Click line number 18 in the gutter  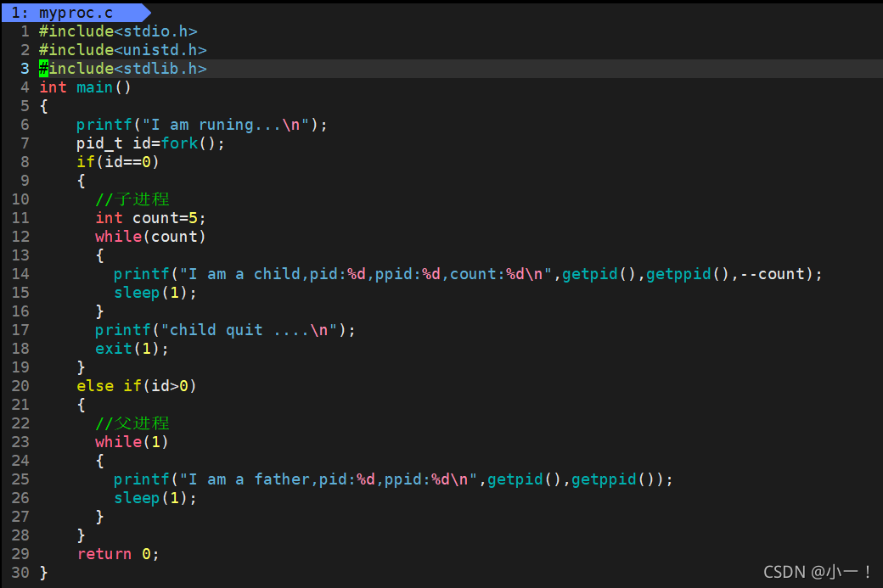point(20,349)
